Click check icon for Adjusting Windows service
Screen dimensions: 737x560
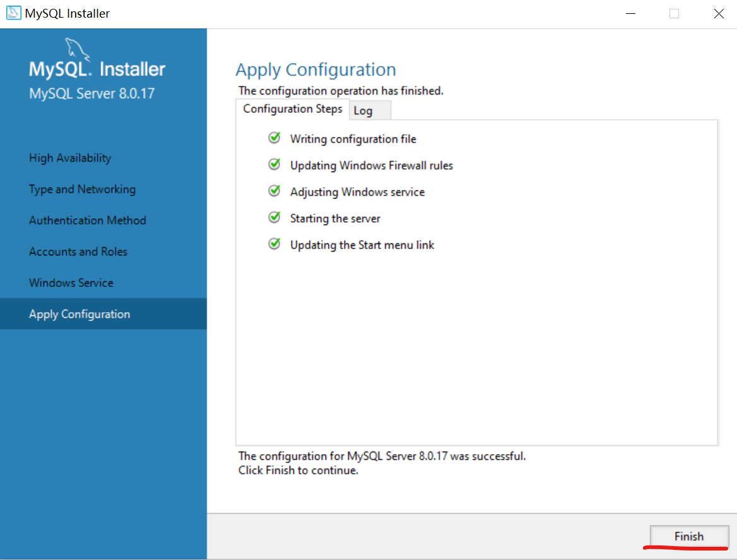click(274, 190)
